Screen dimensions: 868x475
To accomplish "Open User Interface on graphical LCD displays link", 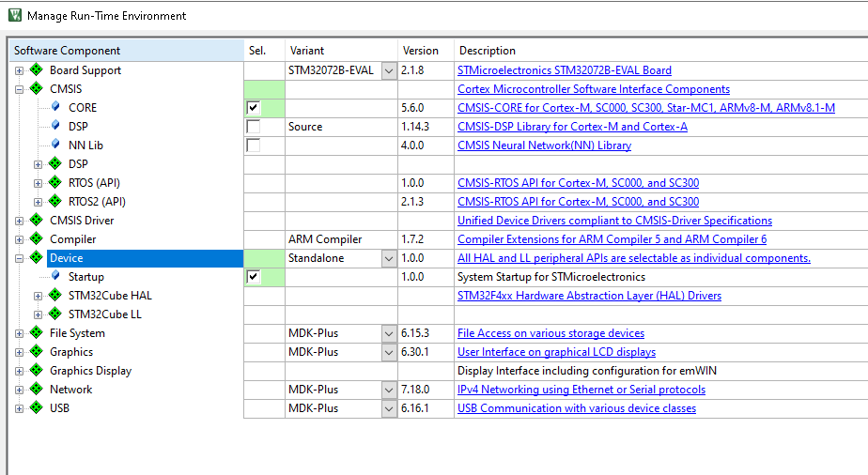I will click(x=556, y=352).
